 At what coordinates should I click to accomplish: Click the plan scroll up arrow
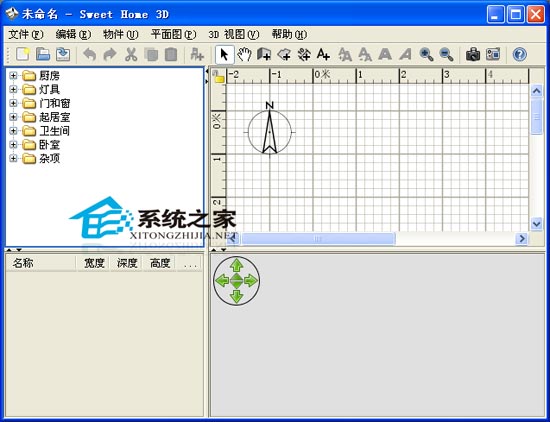coord(537,91)
